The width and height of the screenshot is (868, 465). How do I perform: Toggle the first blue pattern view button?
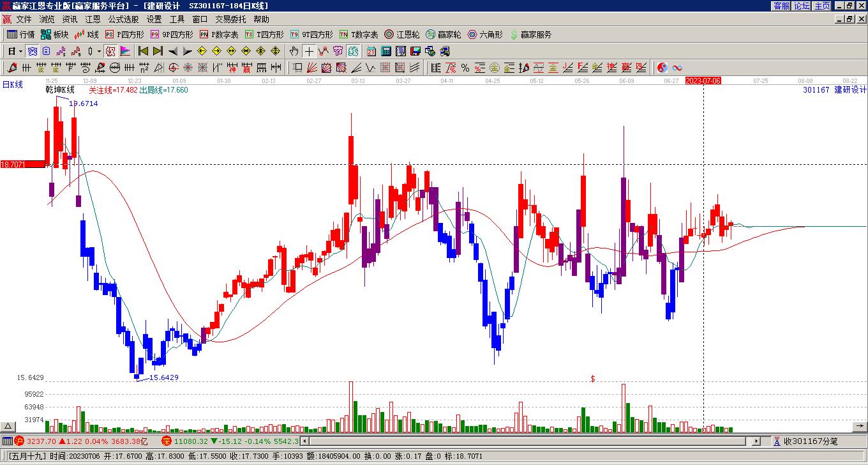click(32, 51)
